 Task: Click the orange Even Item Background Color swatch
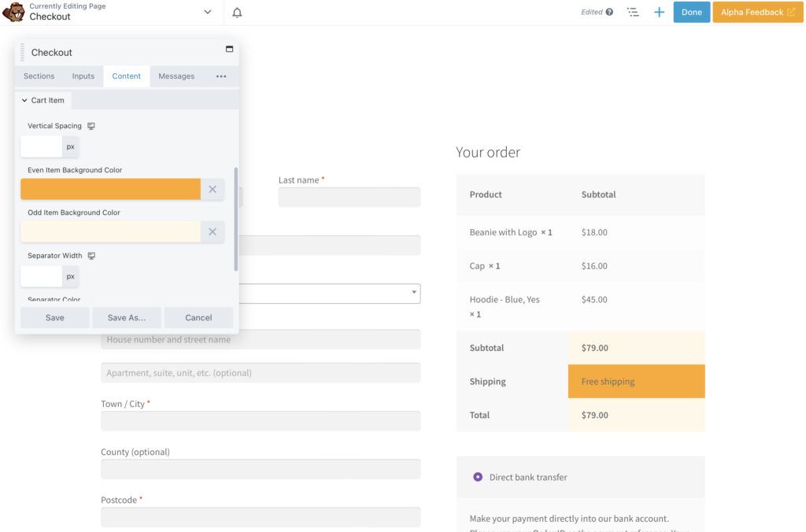pyautogui.click(x=110, y=189)
